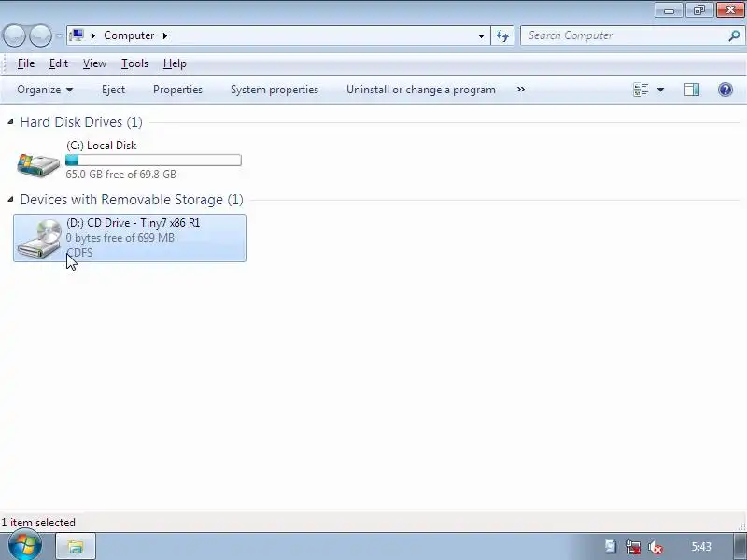Go forward with the Forward arrow button
Screen dimensions: 747x560
coord(40,35)
